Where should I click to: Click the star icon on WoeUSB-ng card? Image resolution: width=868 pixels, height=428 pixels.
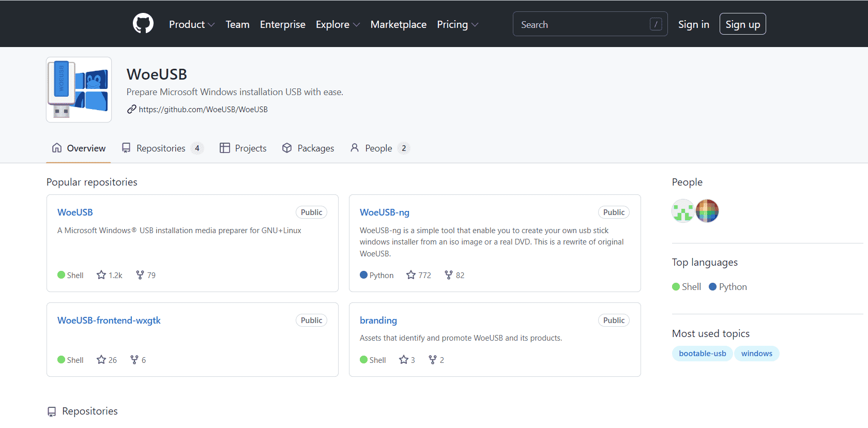tap(411, 275)
